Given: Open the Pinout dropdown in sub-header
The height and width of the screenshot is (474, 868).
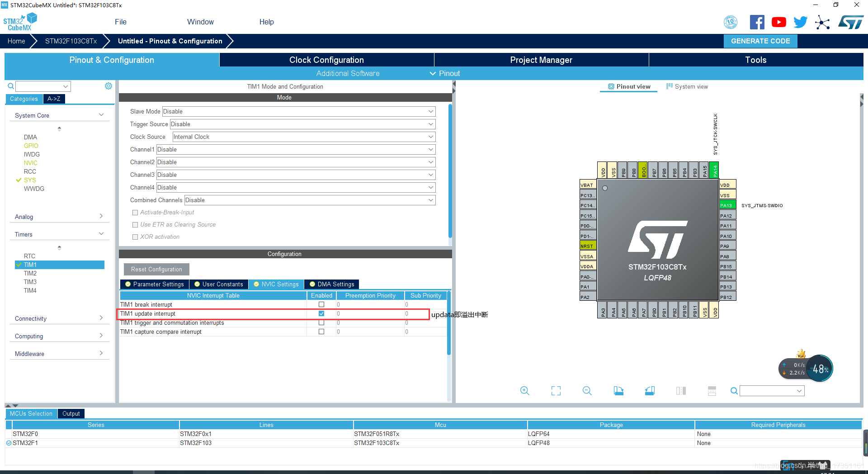Looking at the screenshot, I should [445, 73].
